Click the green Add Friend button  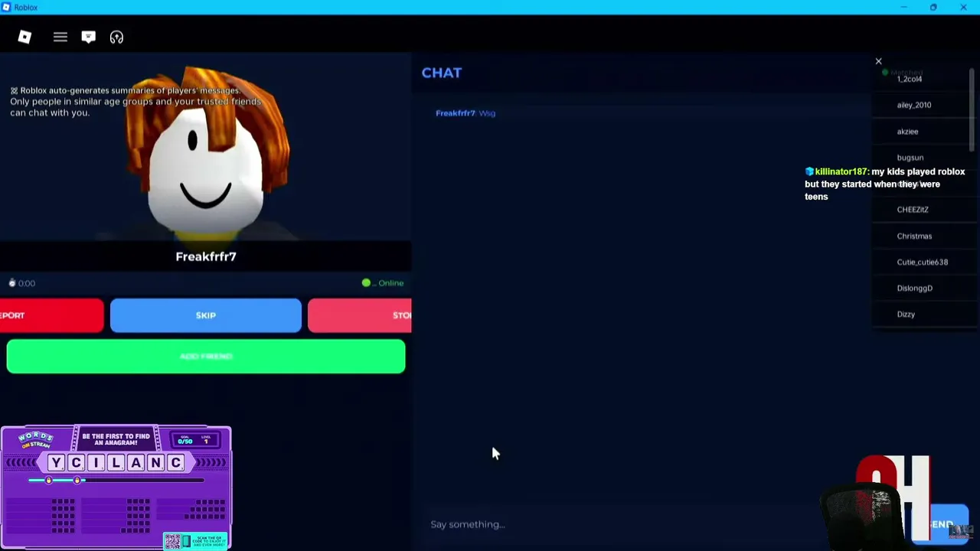coord(206,357)
